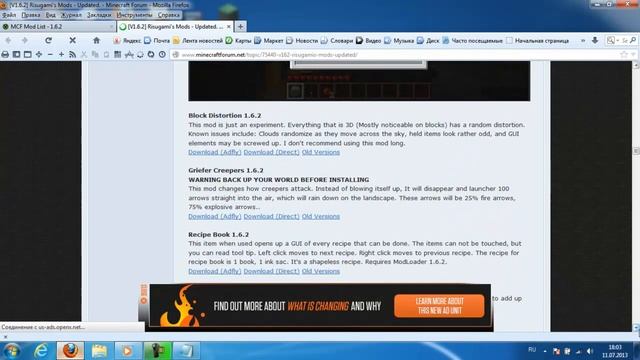Open the History clock icon
This screenshot has height=360, width=640.
[x=162, y=54]
